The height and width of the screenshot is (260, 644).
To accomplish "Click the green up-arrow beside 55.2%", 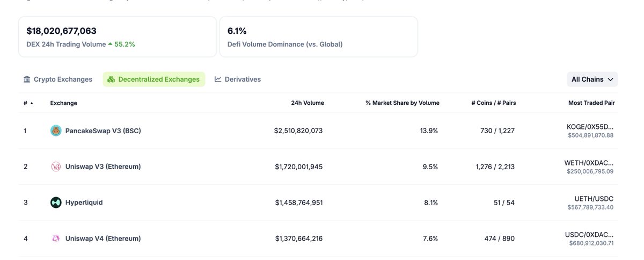I will pos(110,45).
